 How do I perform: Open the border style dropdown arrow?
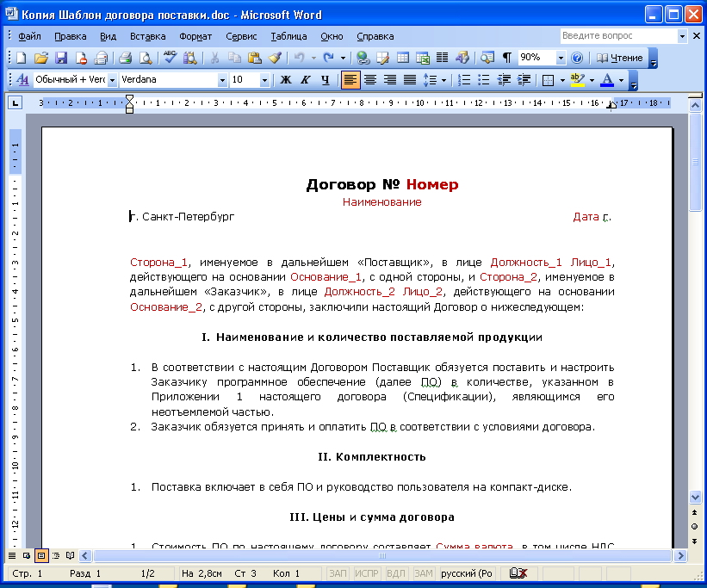click(x=562, y=80)
